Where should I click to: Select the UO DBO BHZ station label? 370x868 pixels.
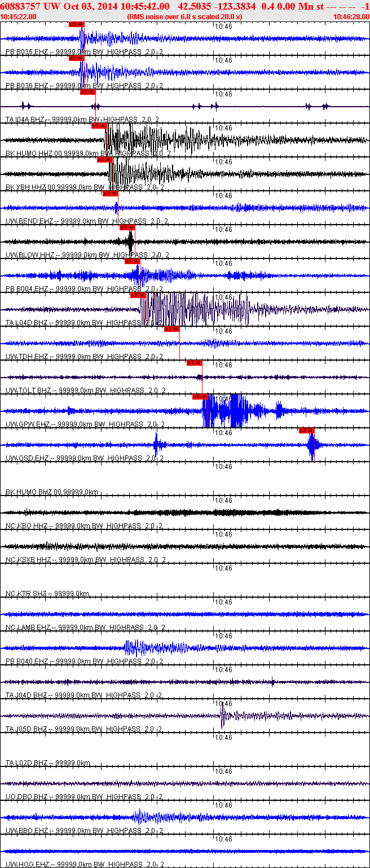tap(84, 797)
